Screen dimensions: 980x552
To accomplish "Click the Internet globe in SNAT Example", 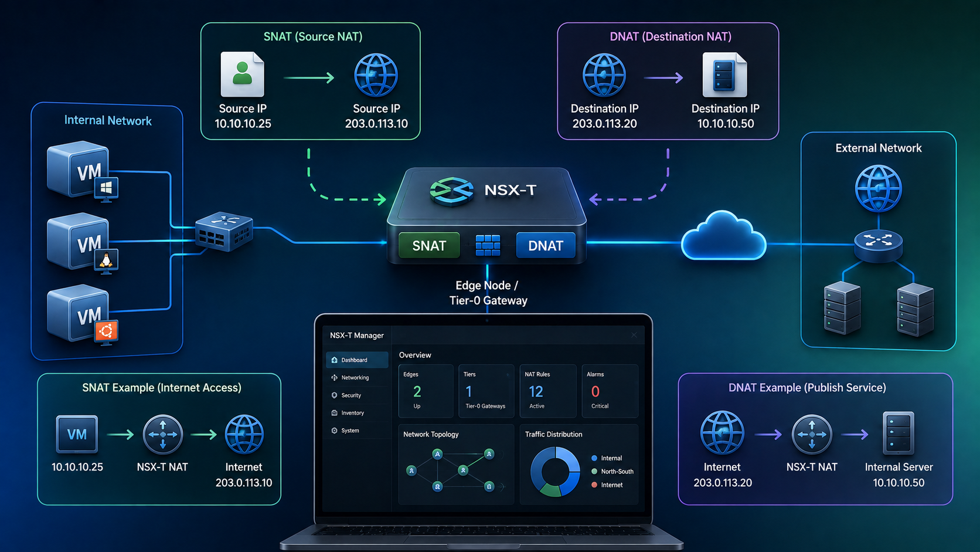I will pos(244,435).
